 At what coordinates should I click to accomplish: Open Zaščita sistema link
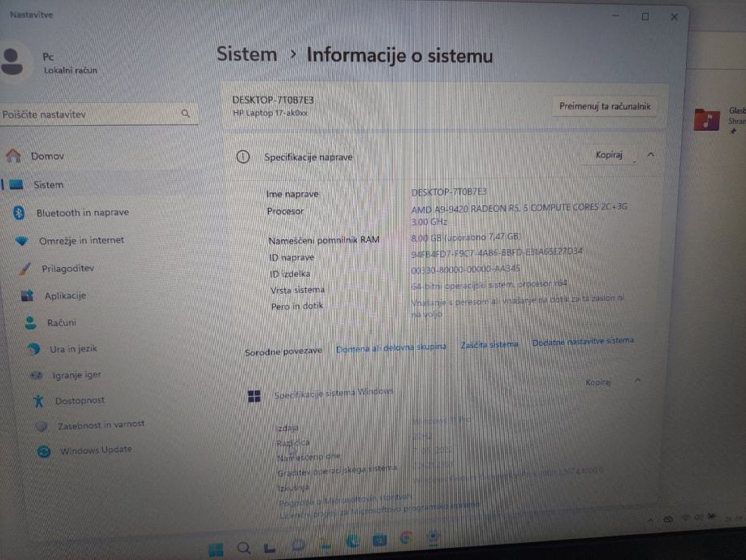(x=489, y=344)
